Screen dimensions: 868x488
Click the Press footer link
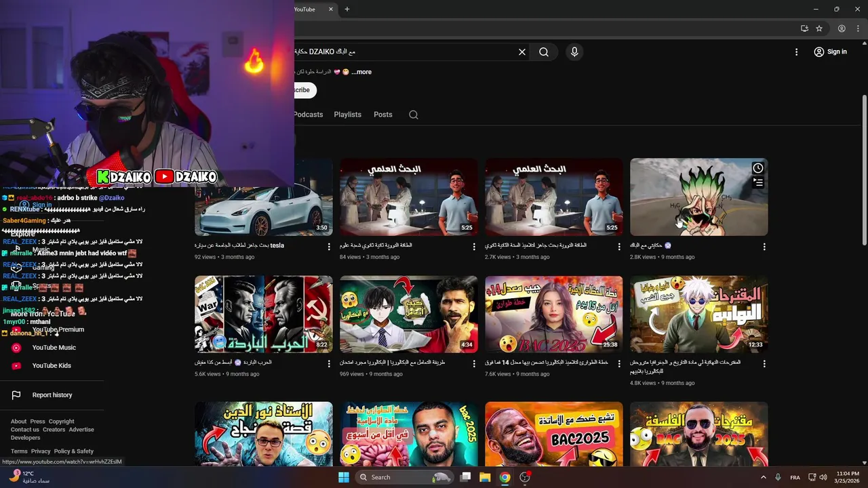37,422
